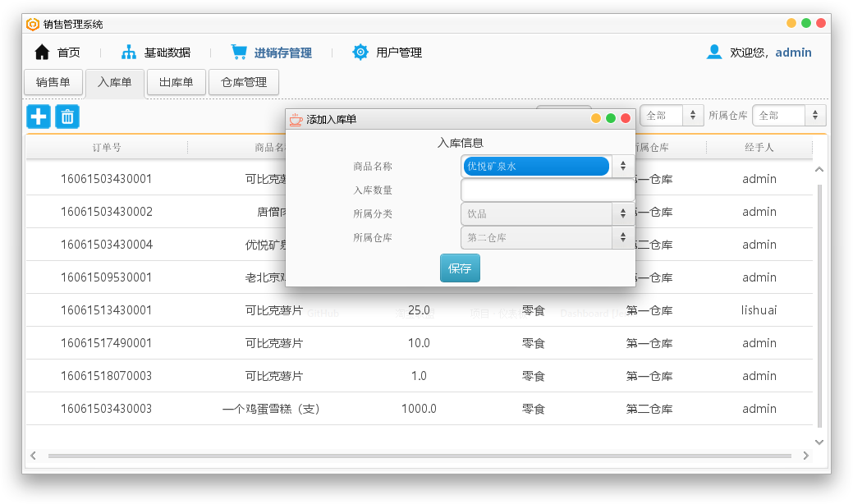Viewport: 853px width, 504px height.
Task: Open the dialog 所属仓库 dropdown showing 第二仓库
Action: [547, 237]
